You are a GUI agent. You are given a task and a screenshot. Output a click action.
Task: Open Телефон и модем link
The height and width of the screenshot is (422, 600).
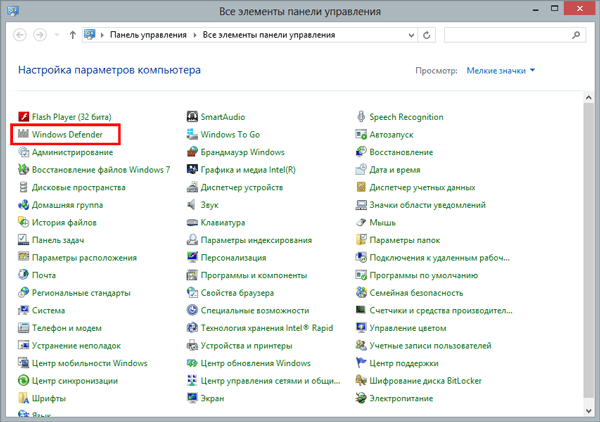pyautogui.click(x=67, y=328)
